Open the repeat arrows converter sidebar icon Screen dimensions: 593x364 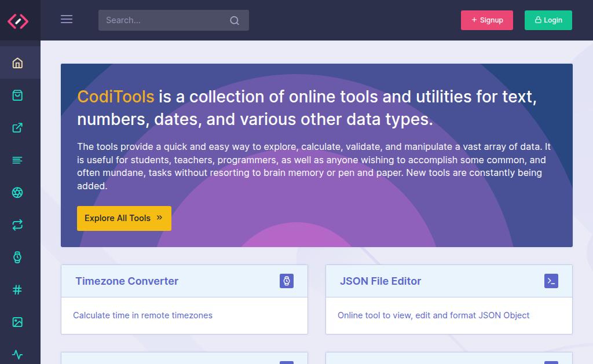click(17, 225)
